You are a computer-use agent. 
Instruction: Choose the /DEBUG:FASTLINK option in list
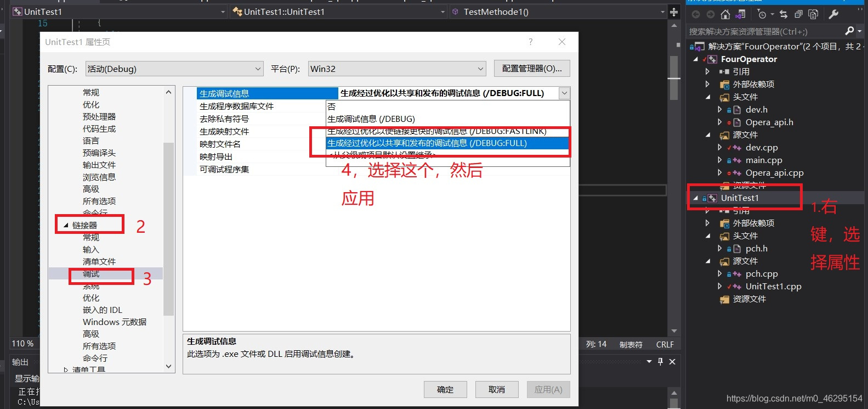(x=448, y=131)
